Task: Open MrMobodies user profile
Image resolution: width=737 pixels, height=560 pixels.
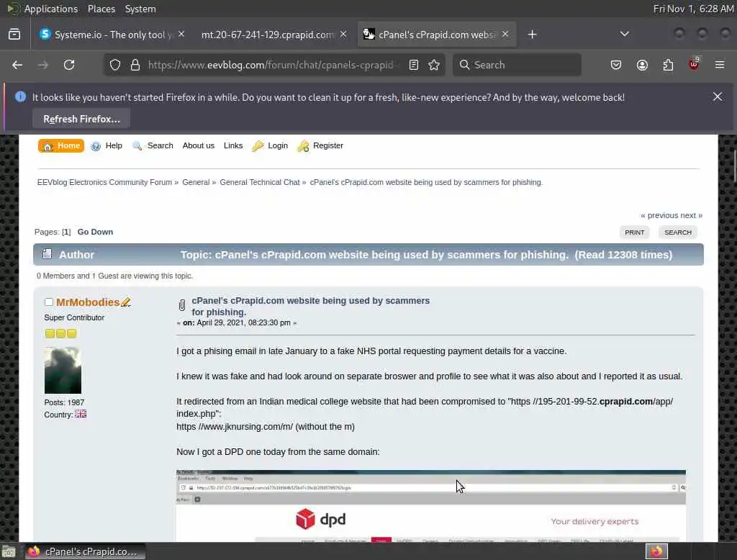Action: [x=88, y=302]
